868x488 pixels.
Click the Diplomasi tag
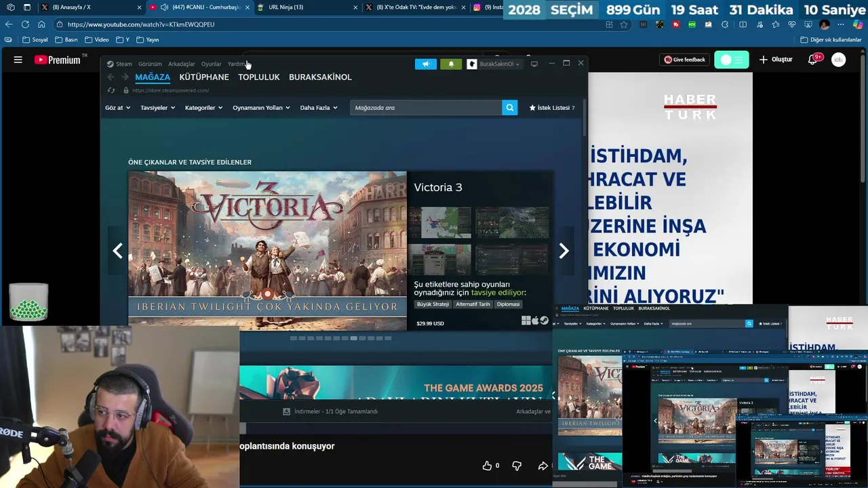tap(508, 304)
